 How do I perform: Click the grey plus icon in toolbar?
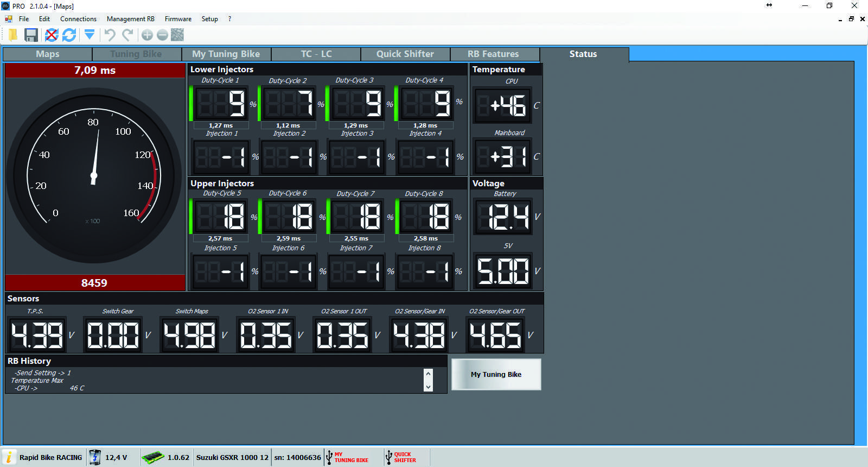click(x=147, y=35)
